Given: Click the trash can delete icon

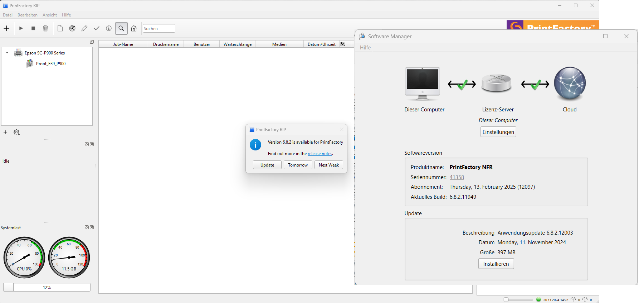Looking at the screenshot, I should (x=45, y=28).
